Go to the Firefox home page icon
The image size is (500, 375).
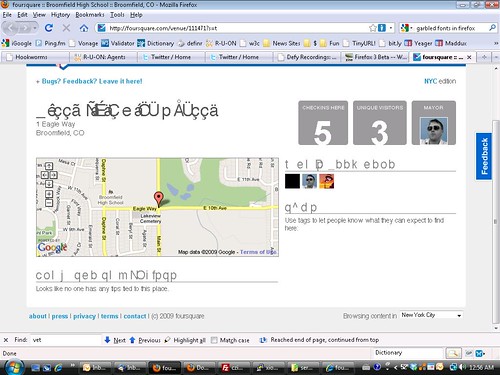84,28
